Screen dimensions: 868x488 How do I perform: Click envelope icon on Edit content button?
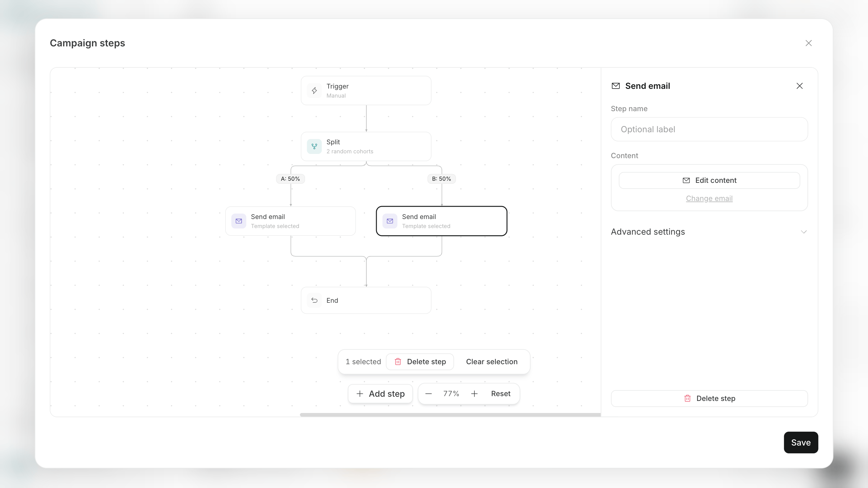(686, 180)
